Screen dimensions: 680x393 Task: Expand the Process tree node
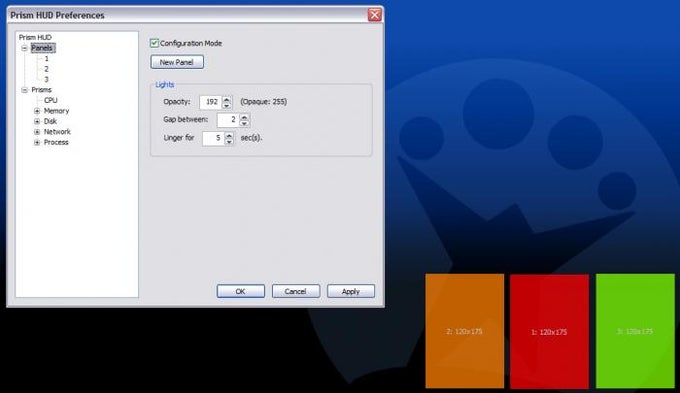(37, 142)
